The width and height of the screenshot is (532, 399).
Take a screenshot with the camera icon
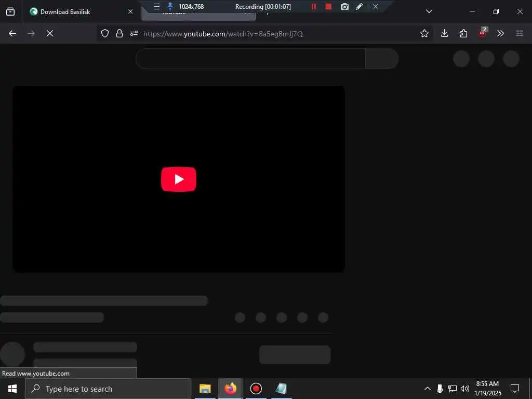(x=344, y=6)
